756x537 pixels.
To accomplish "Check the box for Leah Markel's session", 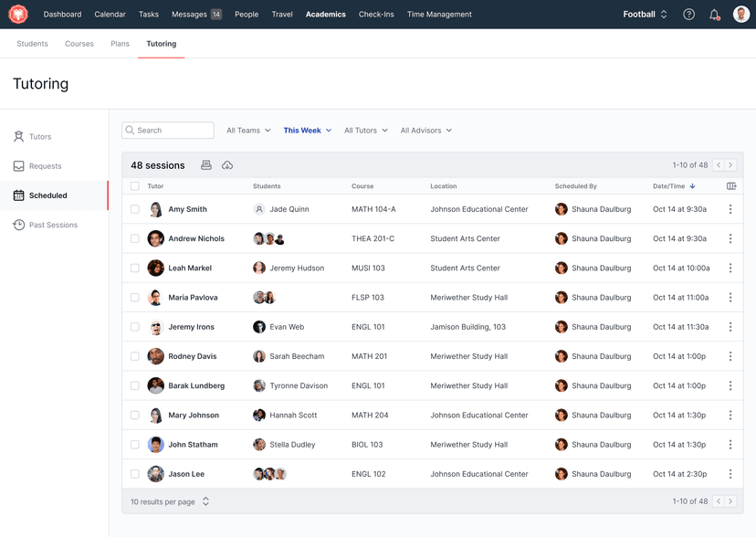I will click(x=135, y=268).
